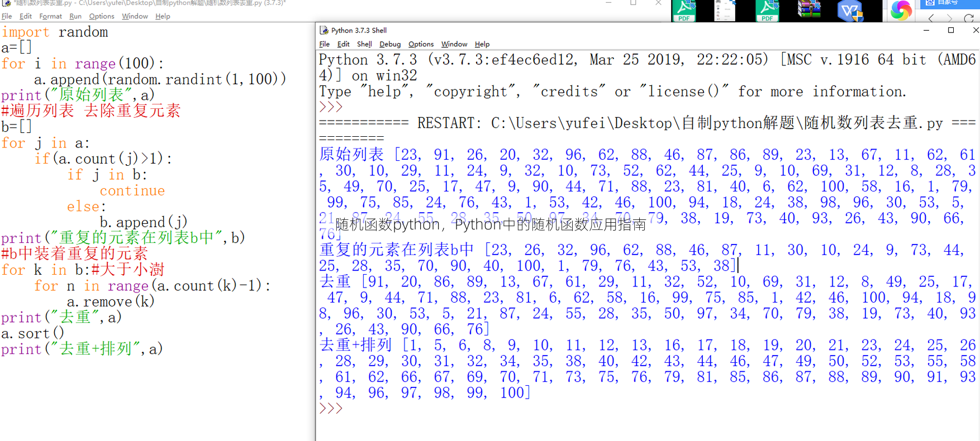Click the print("重复的元素在列表b中",b) line
The image size is (980, 441).
pyautogui.click(x=123, y=238)
